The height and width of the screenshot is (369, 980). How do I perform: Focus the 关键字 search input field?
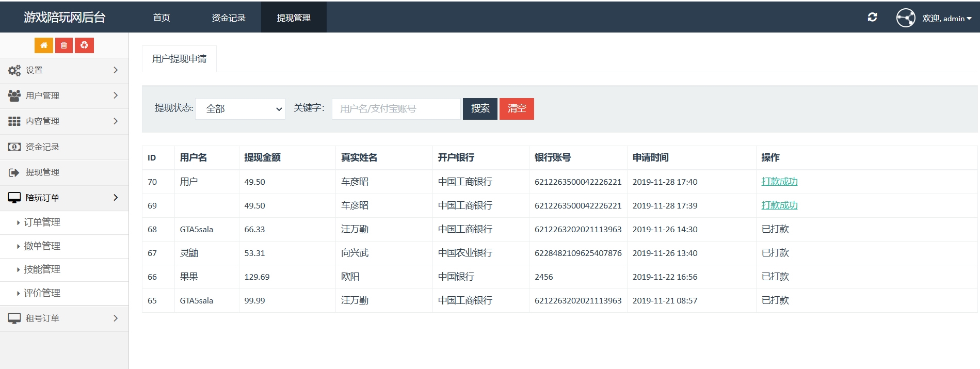pos(396,109)
